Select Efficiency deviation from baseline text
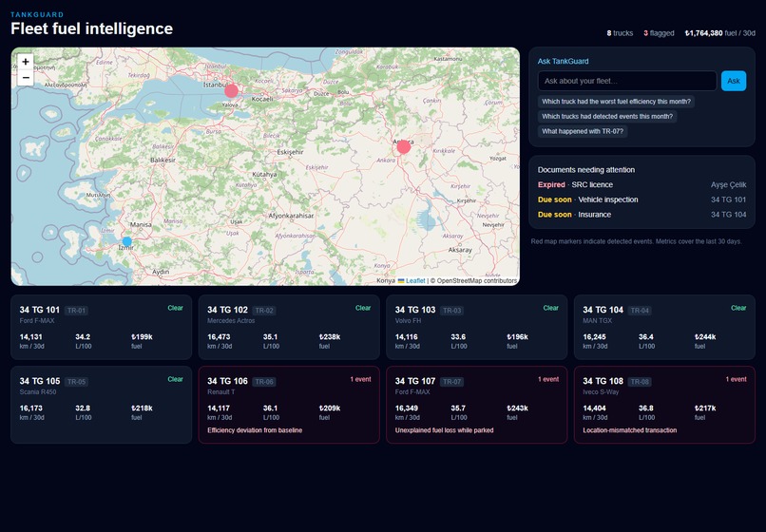Viewport: 766px width, 532px height. [x=255, y=430]
